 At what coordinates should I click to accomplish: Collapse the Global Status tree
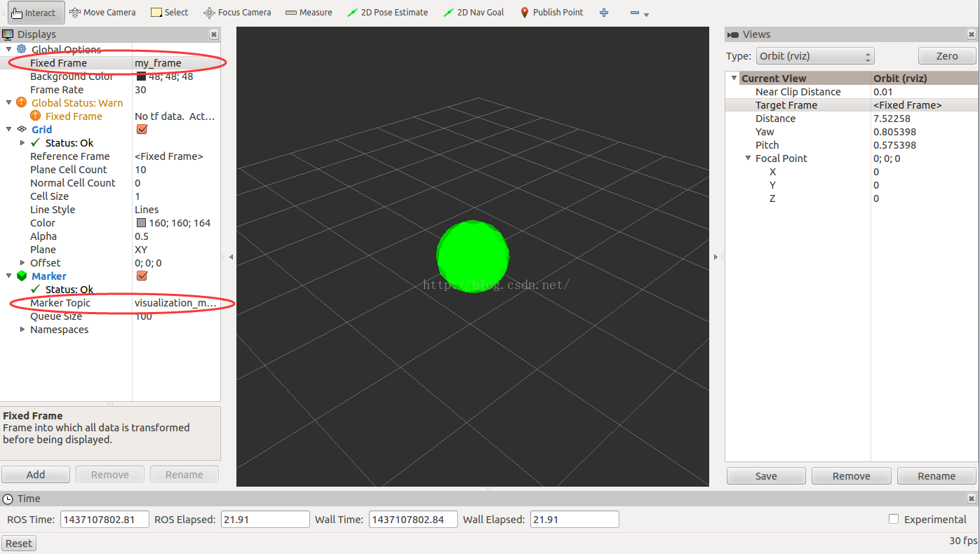9,102
